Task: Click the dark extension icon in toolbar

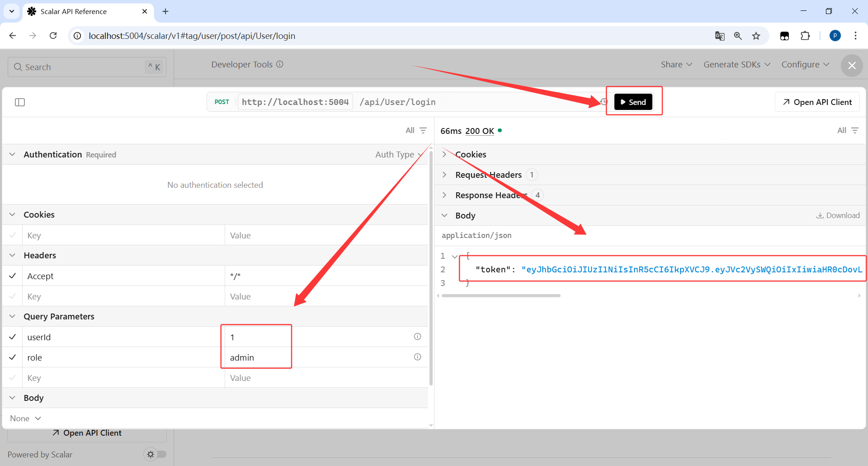Action: 785,36
